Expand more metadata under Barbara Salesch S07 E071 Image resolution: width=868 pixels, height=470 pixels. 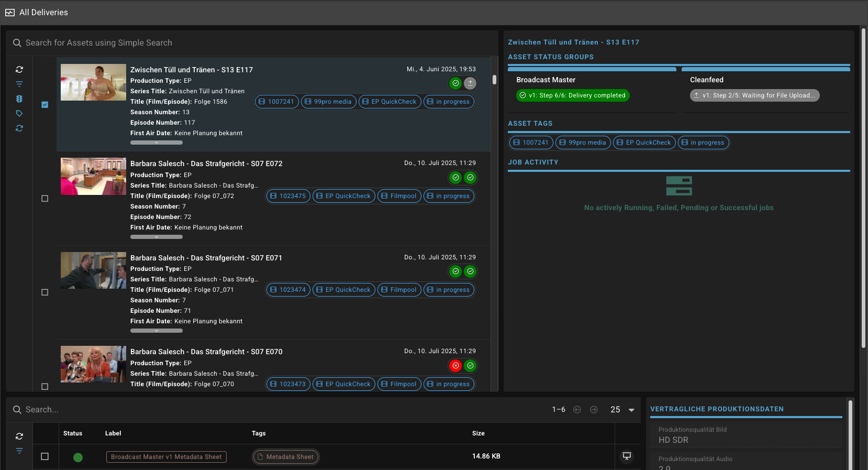tap(157, 331)
